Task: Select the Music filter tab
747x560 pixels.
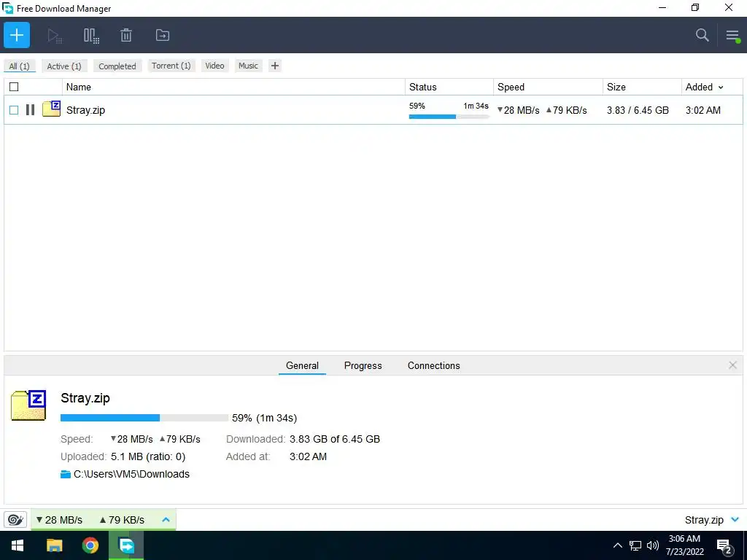Action: tap(248, 66)
